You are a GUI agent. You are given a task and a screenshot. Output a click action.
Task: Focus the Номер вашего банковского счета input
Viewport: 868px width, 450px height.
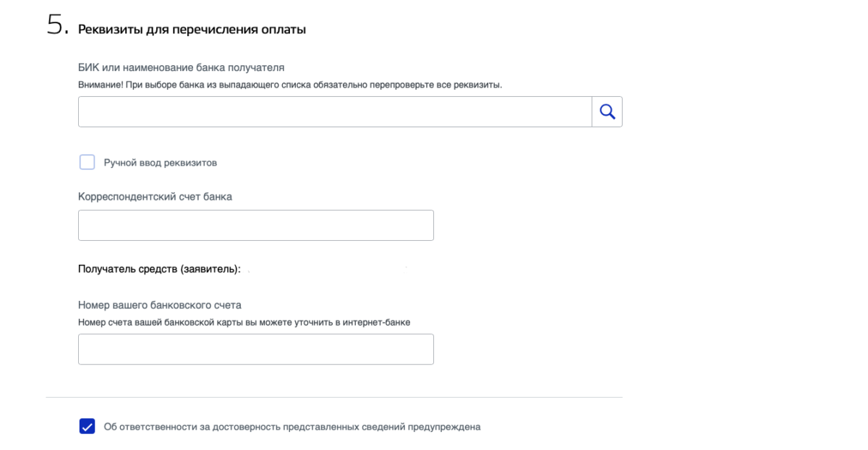click(x=255, y=349)
